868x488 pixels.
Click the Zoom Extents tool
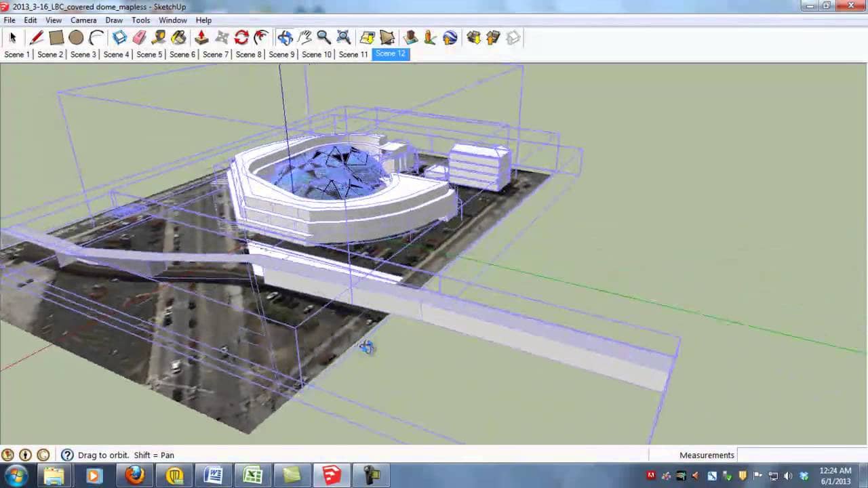point(344,38)
